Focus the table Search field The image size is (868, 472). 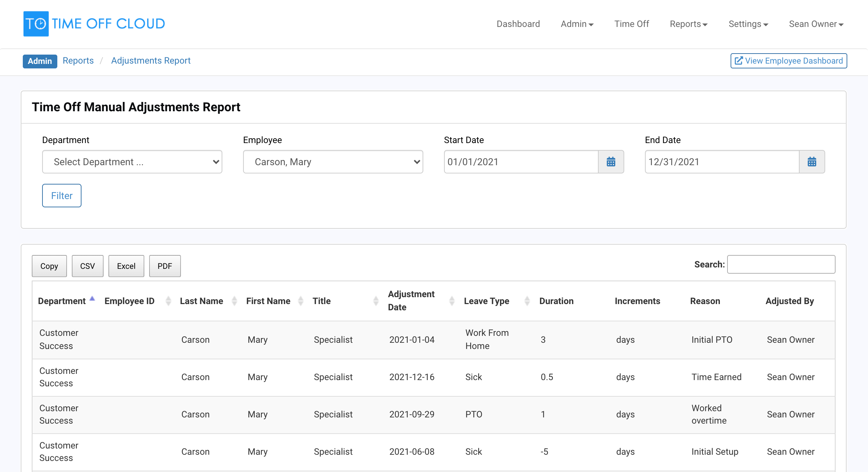coord(781,264)
